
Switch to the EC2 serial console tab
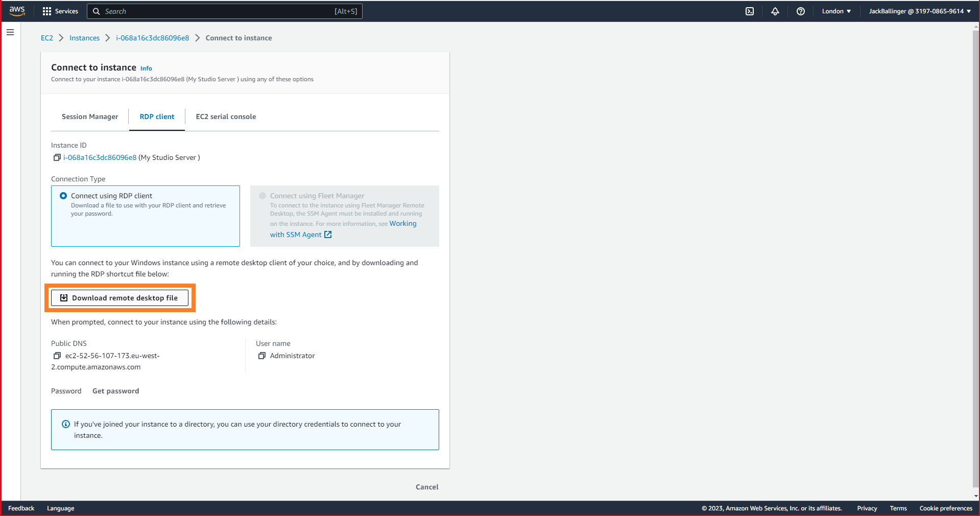pyautogui.click(x=226, y=116)
